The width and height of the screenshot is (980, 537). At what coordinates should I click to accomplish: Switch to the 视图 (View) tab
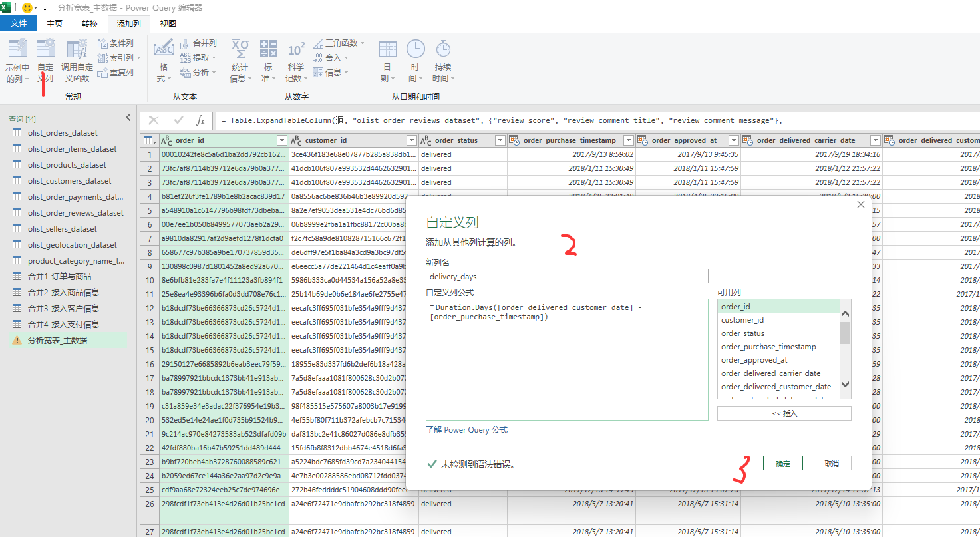168,23
